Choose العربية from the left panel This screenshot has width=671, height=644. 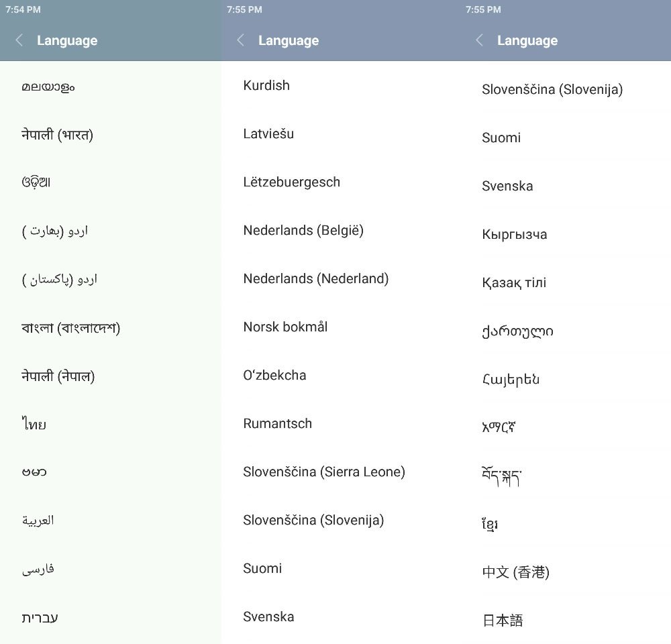pos(39,520)
